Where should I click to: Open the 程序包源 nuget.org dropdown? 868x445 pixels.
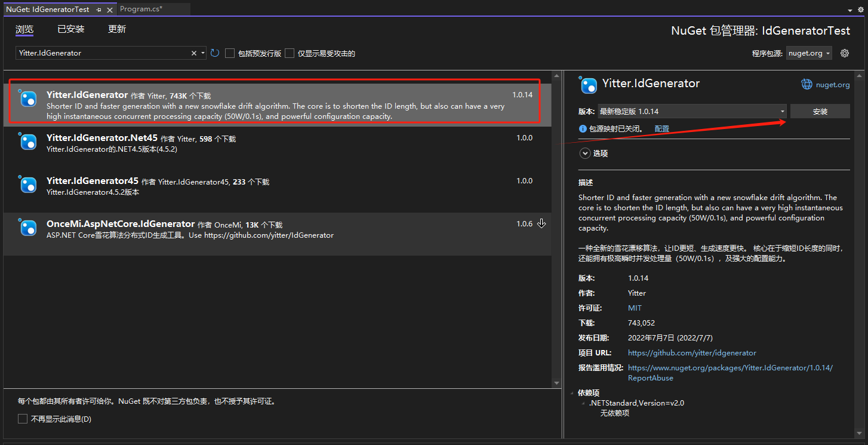pyautogui.click(x=810, y=53)
